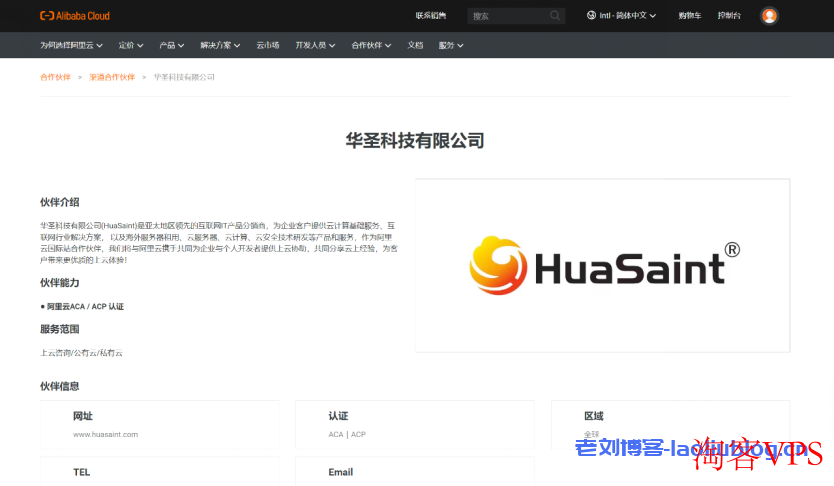Click the 渠道合作伙伴 breadcrumb link

(x=112, y=77)
